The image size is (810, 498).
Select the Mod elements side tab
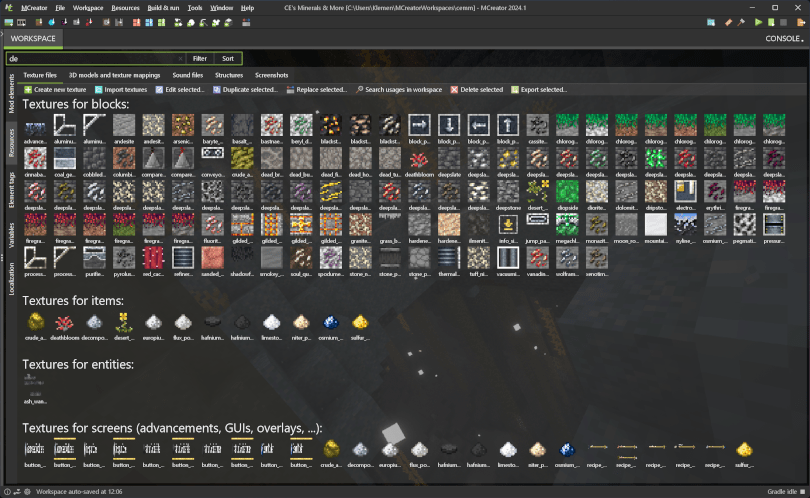[x=11, y=94]
